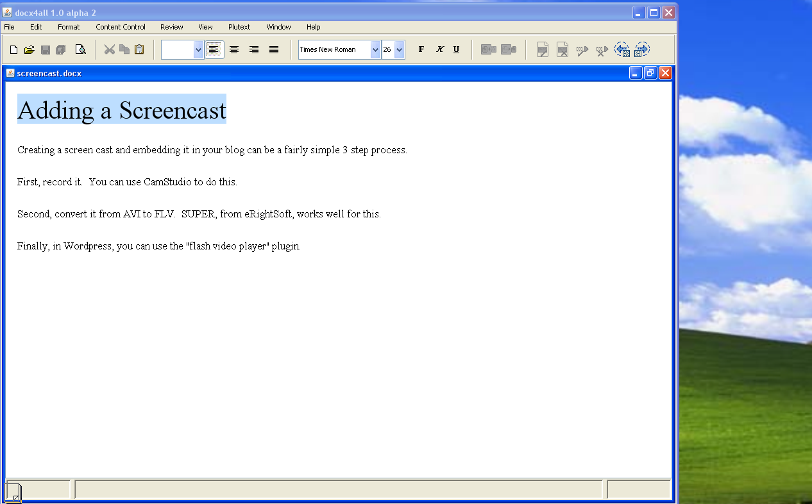The height and width of the screenshot is (504, 812).
Task: Align text left
Action: tap(214, 49)
